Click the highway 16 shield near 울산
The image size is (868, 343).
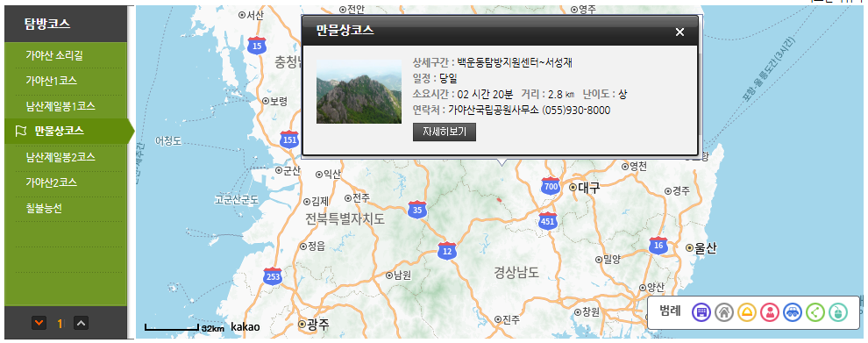(658, 245)
